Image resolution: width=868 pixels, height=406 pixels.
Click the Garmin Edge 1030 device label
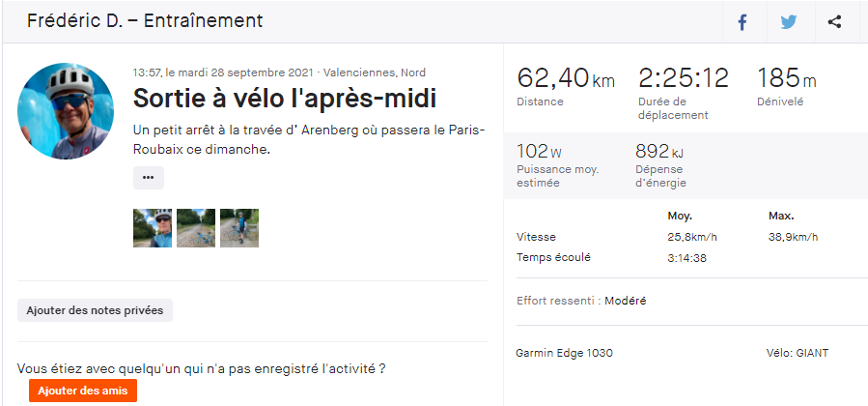[x=565, y=353]
